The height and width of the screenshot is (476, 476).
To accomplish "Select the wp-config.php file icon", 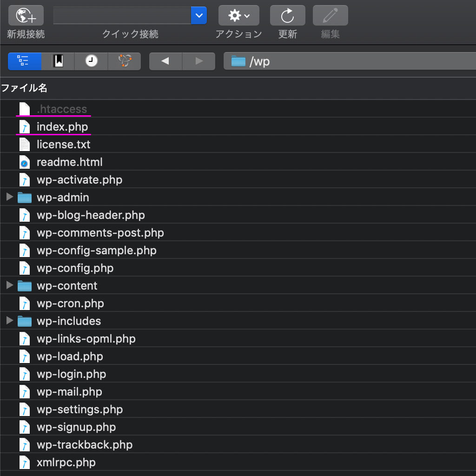I will 25,268.
